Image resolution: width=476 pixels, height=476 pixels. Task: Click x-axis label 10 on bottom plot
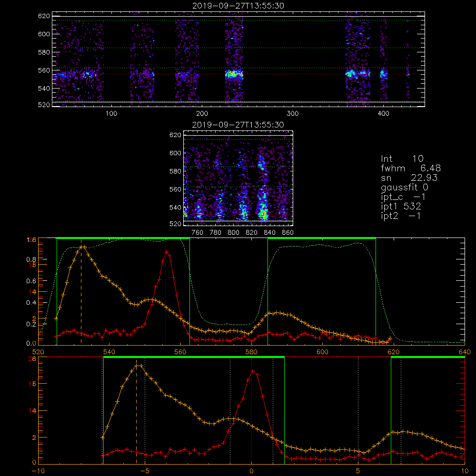pyautogui.click(x=465, y=471)
